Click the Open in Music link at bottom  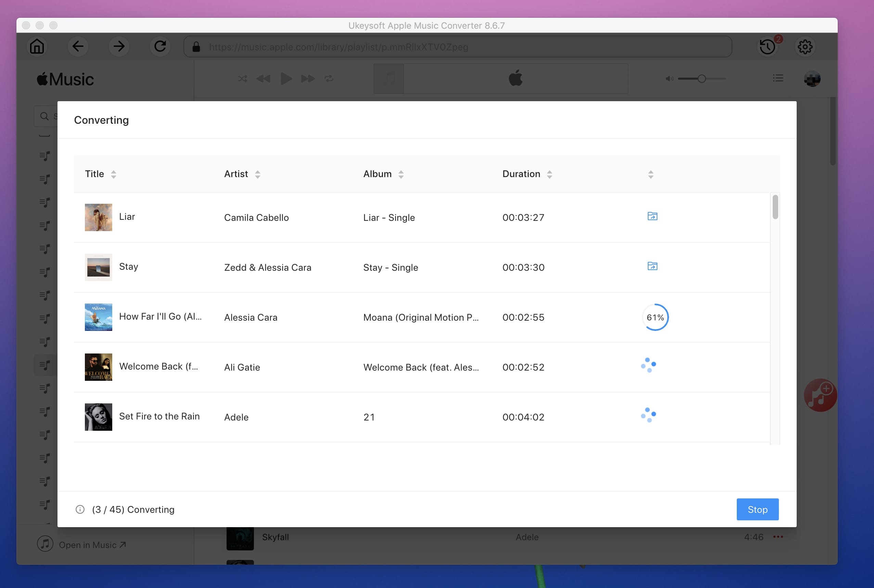click(93, 544)
